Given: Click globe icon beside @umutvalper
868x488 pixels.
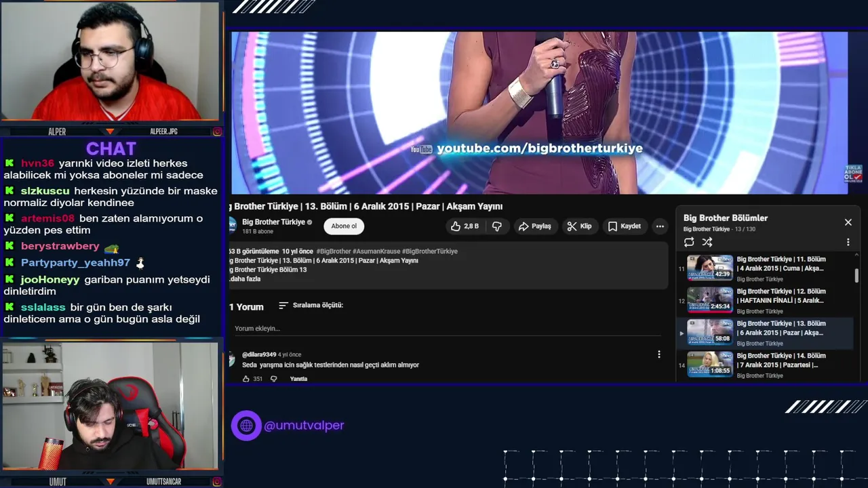Looking at the screenshot, I should click(246, 426).
